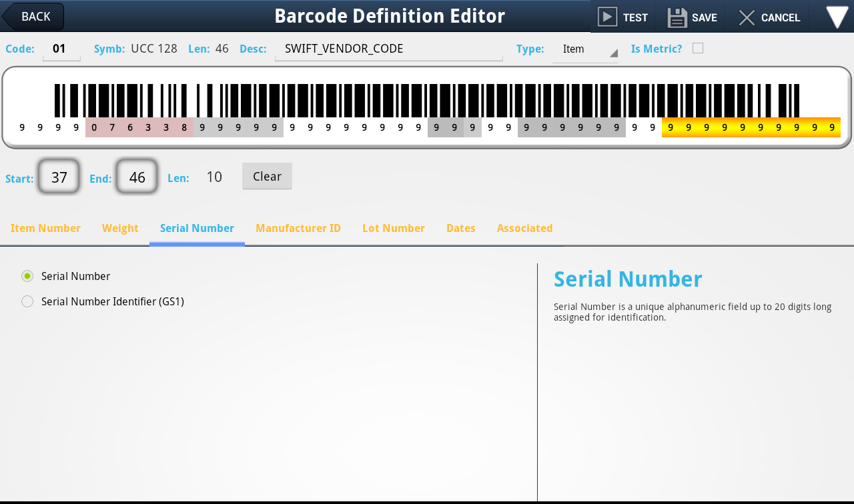Click the Barcode Definition Editor title
This screenshot has height=504, width=854.
coord(390,16)
